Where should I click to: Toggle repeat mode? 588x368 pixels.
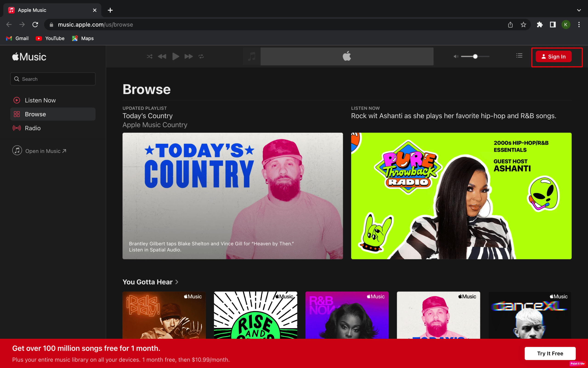coord(201,57)
